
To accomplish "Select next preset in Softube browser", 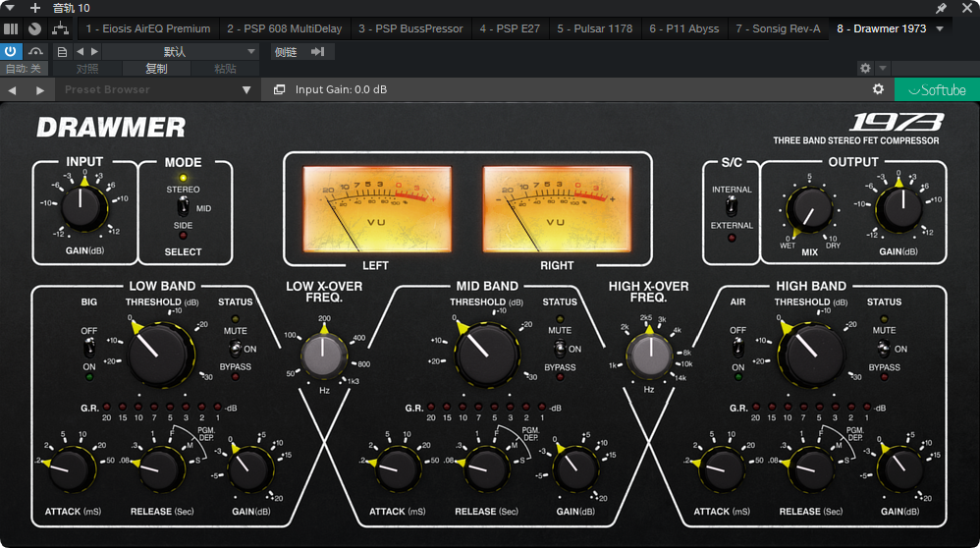I will [40, 90].
